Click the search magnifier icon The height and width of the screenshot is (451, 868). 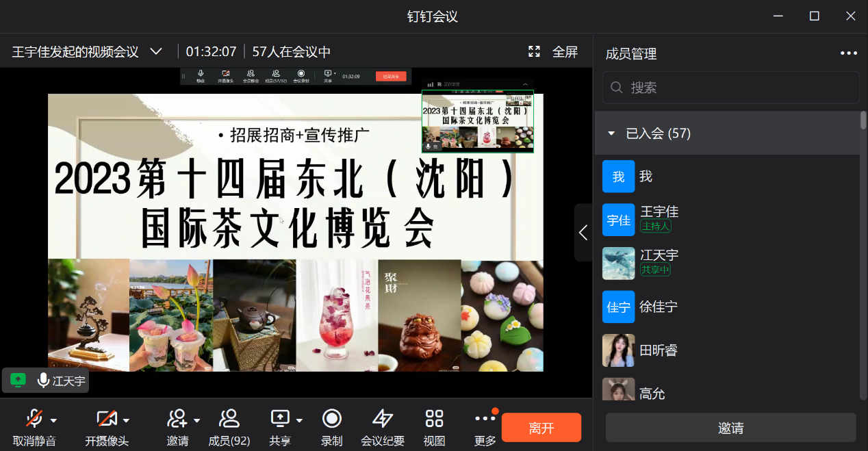click(616, 88)
